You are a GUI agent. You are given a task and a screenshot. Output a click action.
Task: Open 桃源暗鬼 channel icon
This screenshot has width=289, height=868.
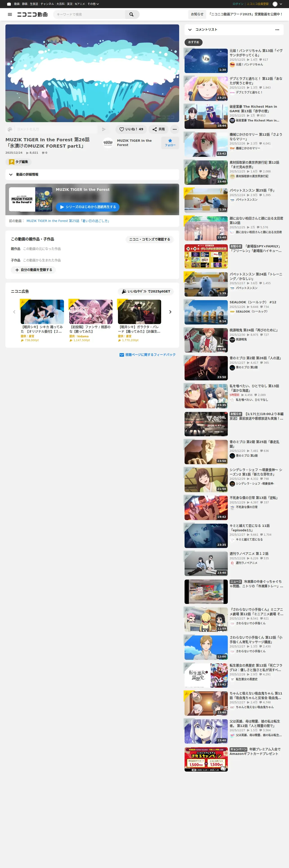click(232, 340)
